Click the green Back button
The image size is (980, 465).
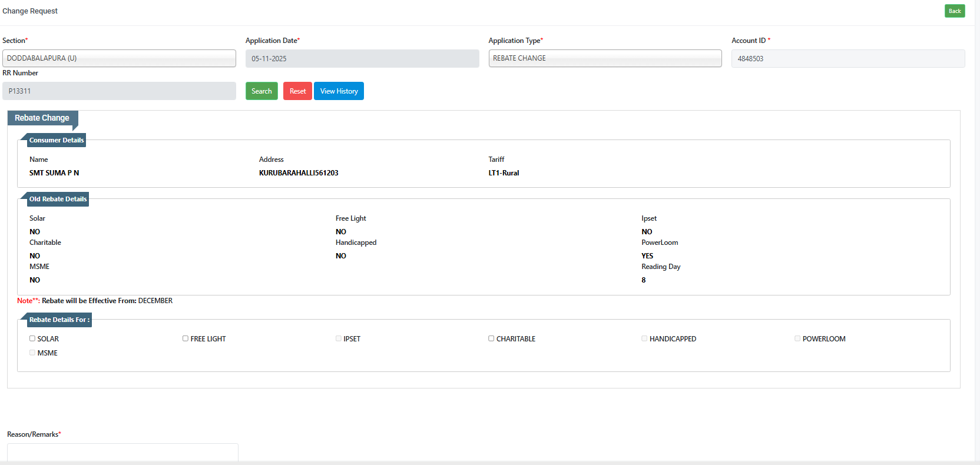click(954, 11)
